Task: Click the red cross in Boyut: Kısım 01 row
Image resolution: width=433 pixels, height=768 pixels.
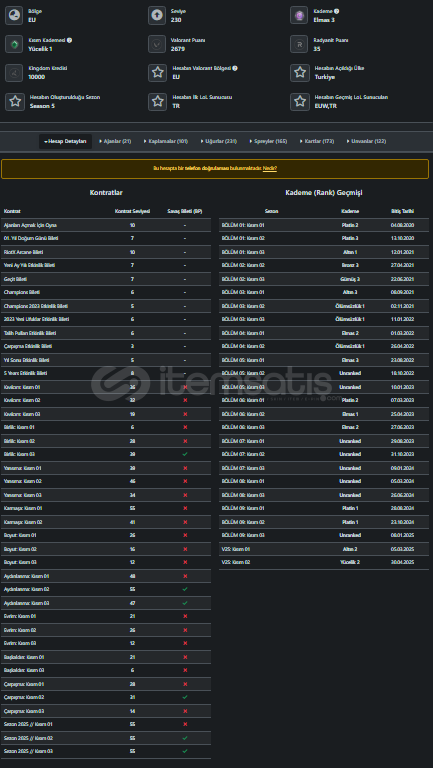Action: pos(185,535)
